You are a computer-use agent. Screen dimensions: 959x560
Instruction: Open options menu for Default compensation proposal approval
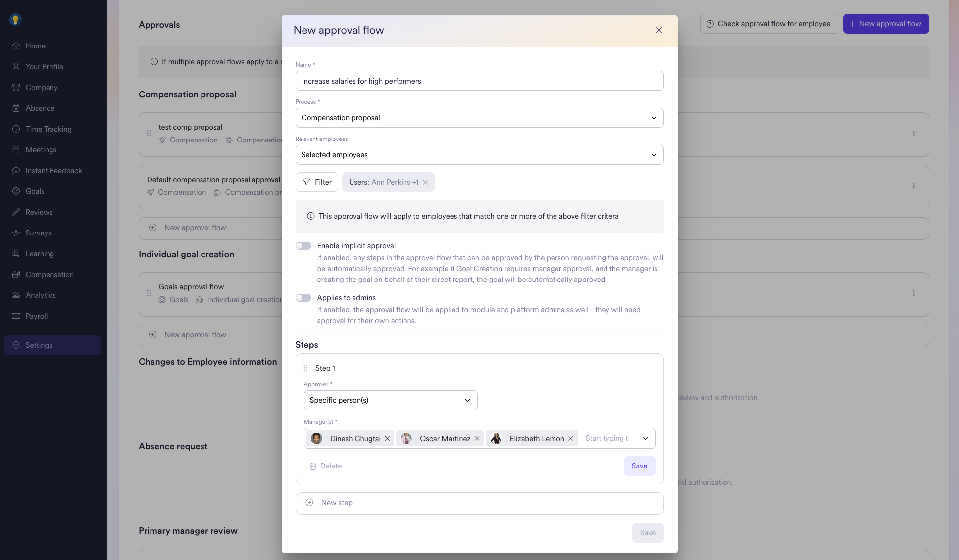coord(914,186)
